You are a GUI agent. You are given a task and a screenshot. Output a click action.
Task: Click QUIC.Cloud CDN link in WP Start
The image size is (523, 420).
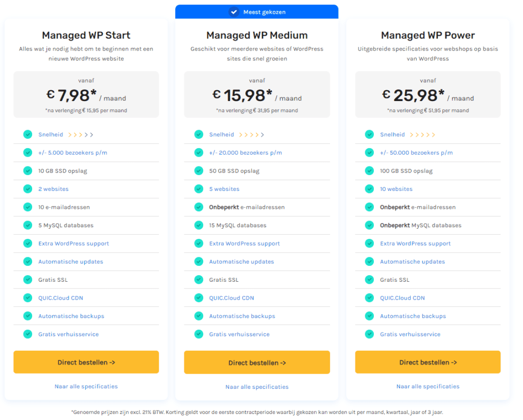click(60, 298)
